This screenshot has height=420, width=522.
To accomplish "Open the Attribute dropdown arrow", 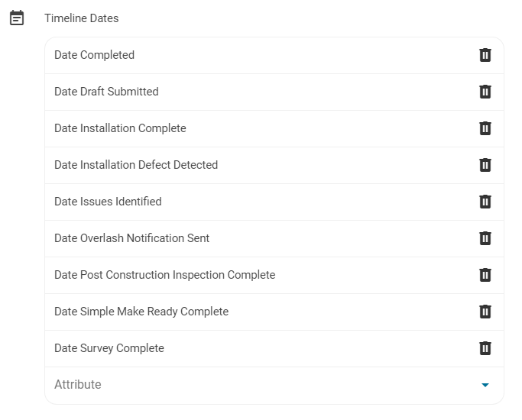I will [485, 385].
